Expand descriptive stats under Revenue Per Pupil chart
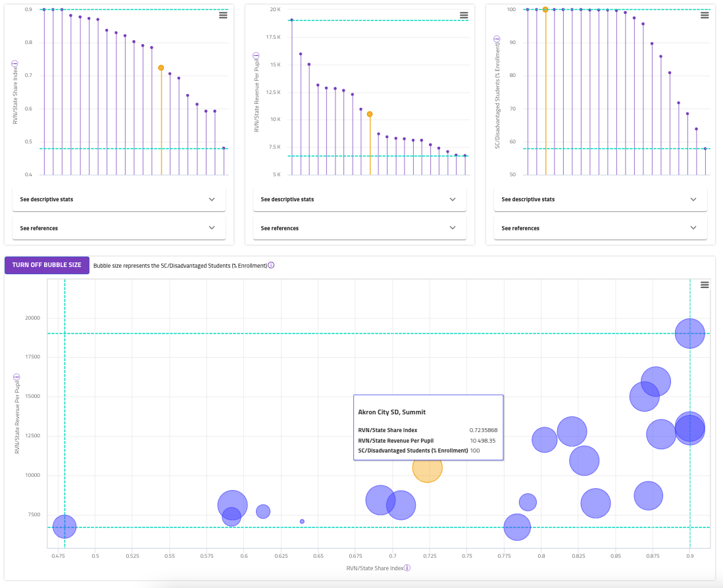 tap(360, 199)
